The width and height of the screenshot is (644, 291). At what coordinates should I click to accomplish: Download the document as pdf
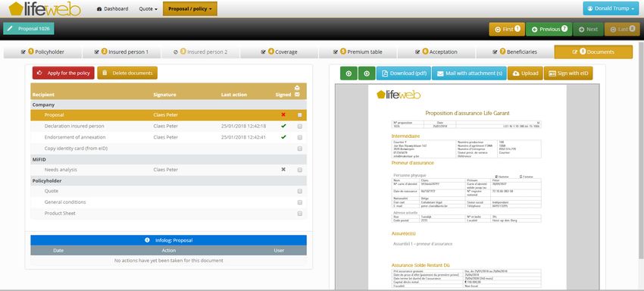pos(403,74)
